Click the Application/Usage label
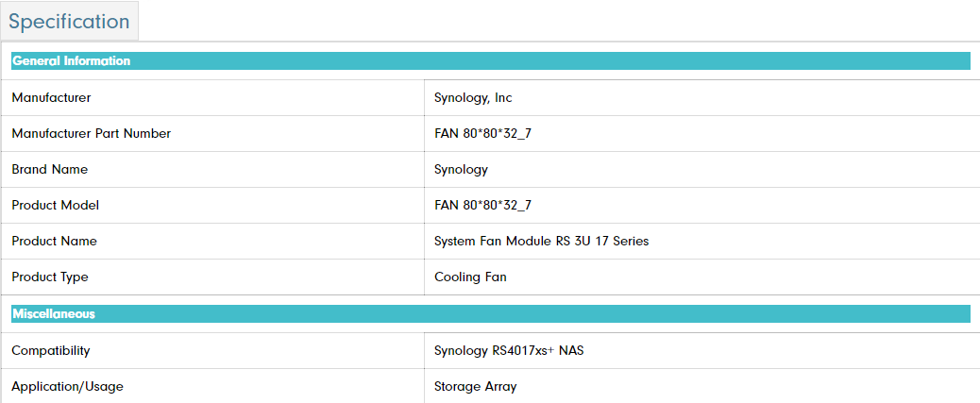The height and width of the screenshot is (403, 980). tap(67, 386)
